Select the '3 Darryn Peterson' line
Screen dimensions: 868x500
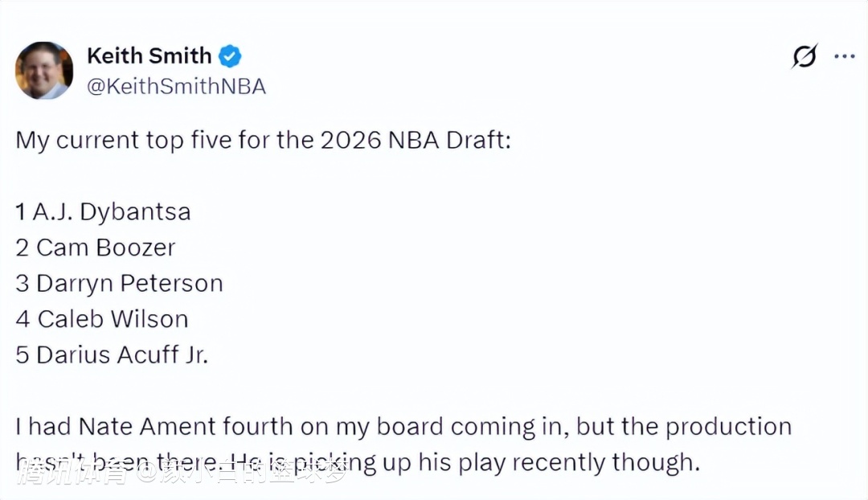tap(119, 283)
